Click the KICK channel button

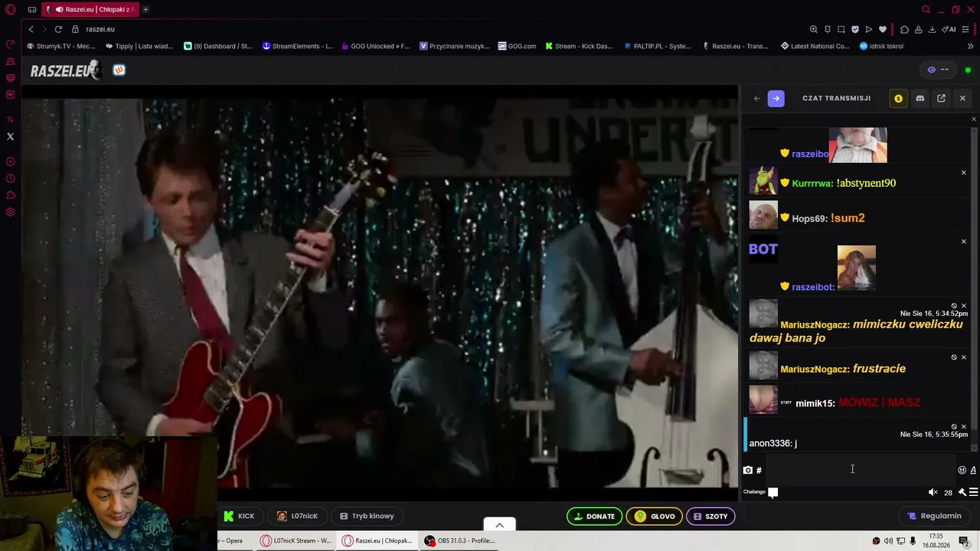tap(240, 516)
